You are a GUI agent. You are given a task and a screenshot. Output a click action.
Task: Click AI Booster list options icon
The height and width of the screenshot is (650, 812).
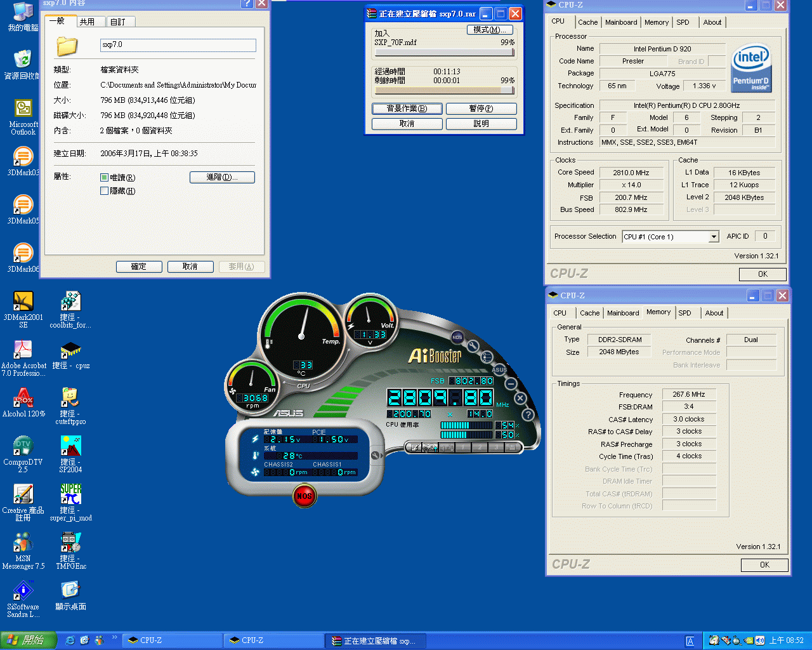click(487, 357)
